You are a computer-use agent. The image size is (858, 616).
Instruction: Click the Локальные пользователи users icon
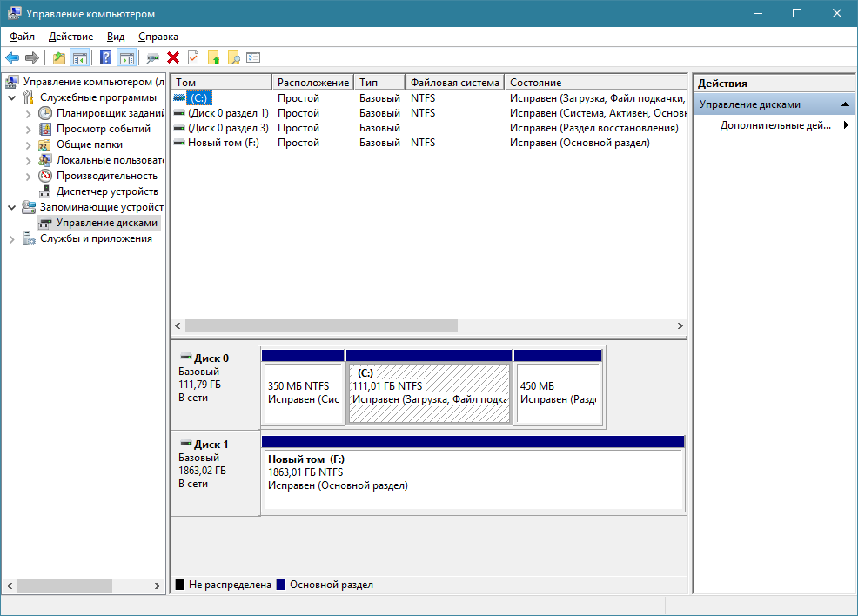pos(45,160)
